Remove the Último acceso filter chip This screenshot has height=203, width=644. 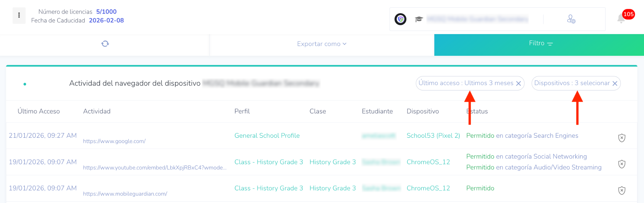tap(519, 84)
